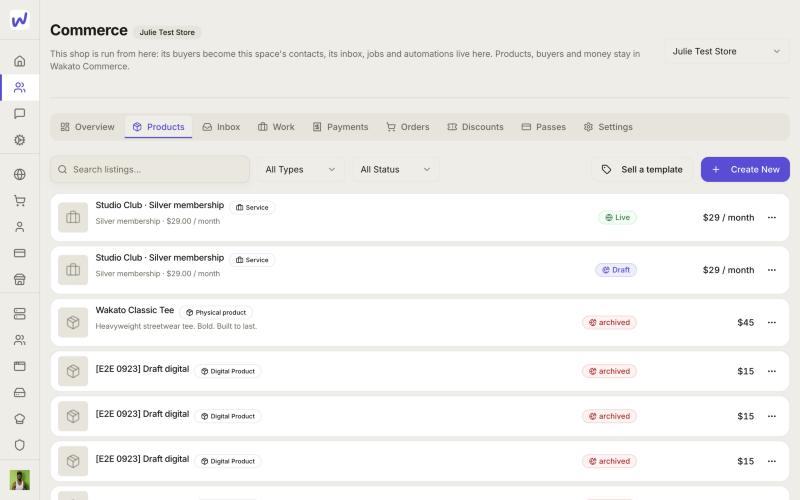The image size is (800, 500).
Task: Click archived badge of Wakato Classic Tee
Action: pos(609,322)
